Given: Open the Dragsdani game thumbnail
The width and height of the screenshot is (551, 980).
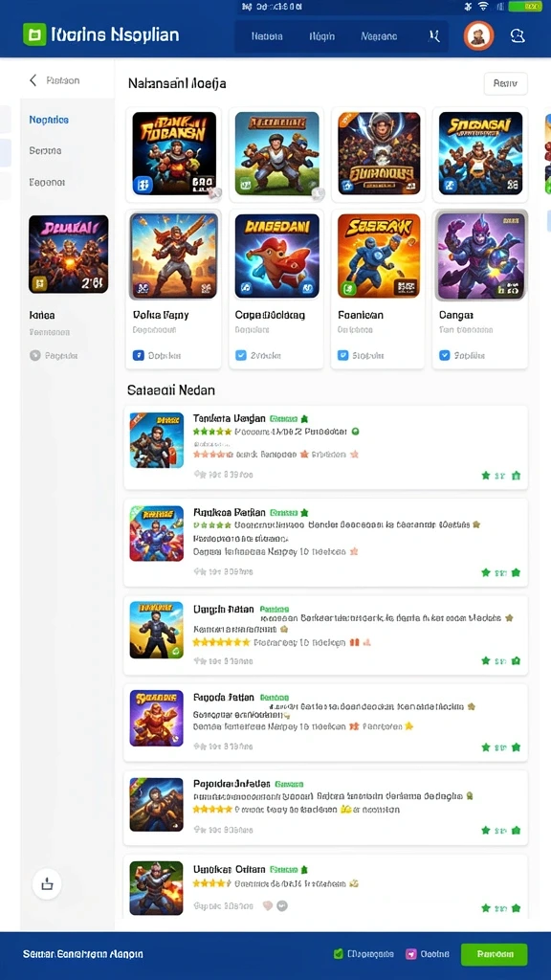Looking at the screenshot, I should (x=277, y=256).
